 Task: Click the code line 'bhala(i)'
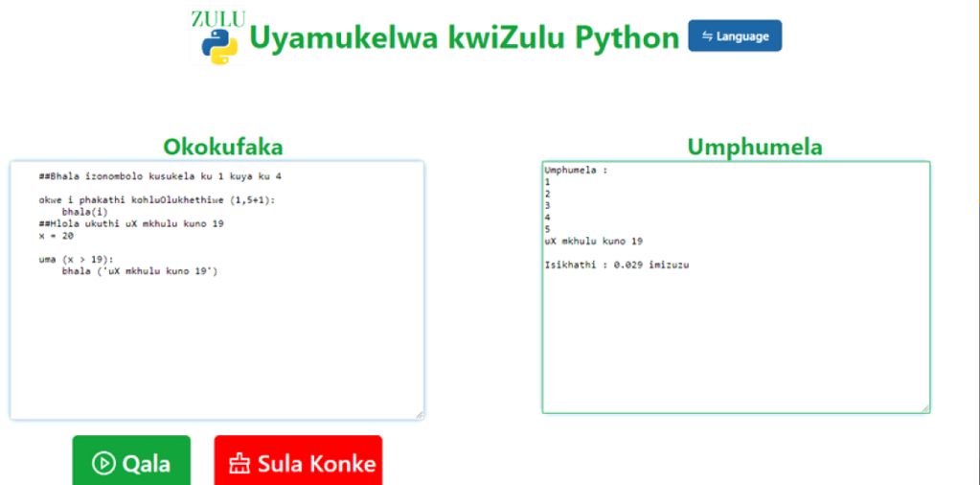coord(85,211)
